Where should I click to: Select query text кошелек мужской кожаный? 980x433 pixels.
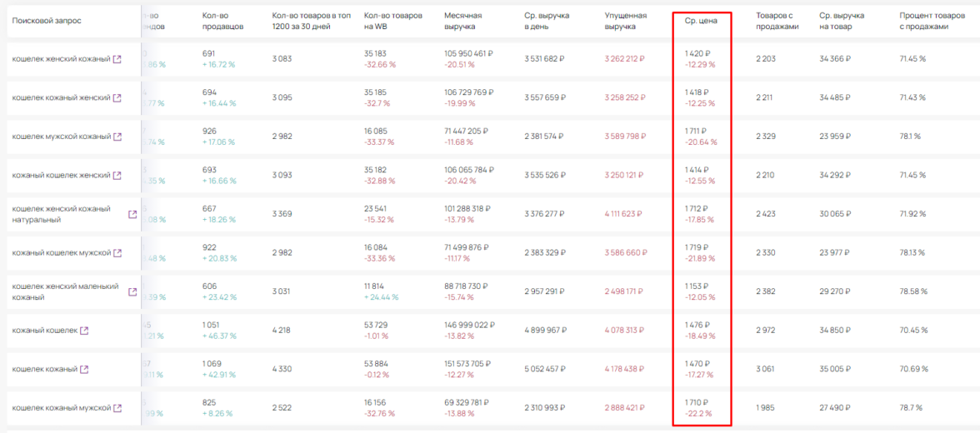[62, 137]
